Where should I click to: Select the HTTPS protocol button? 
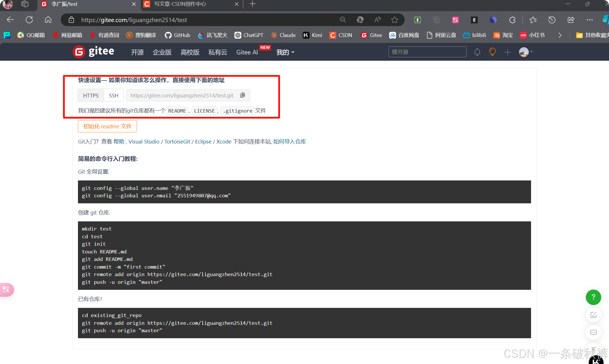(91, 95)
